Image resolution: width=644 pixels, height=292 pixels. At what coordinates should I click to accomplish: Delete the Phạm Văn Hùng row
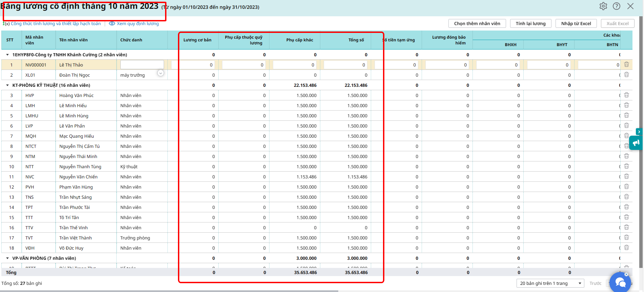coord(626,187)
